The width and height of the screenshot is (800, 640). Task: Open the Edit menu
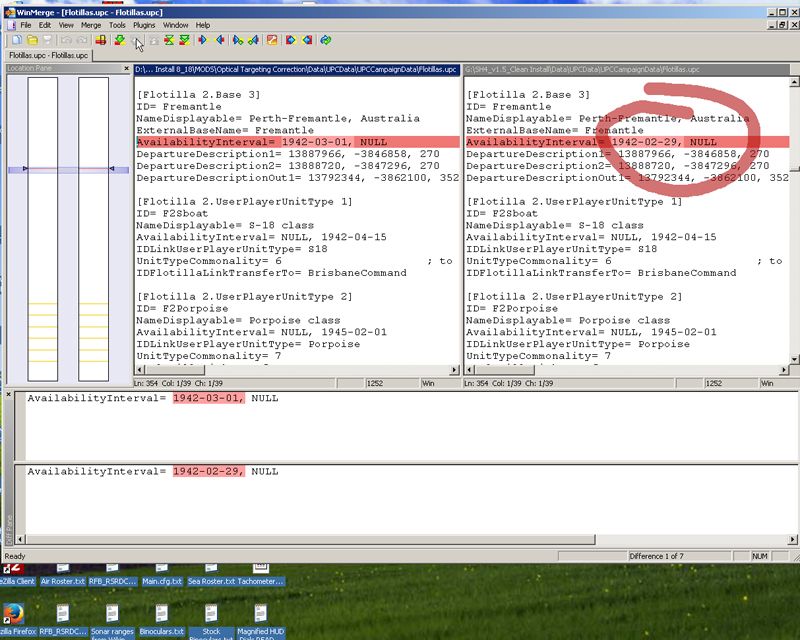click(45, 25)
